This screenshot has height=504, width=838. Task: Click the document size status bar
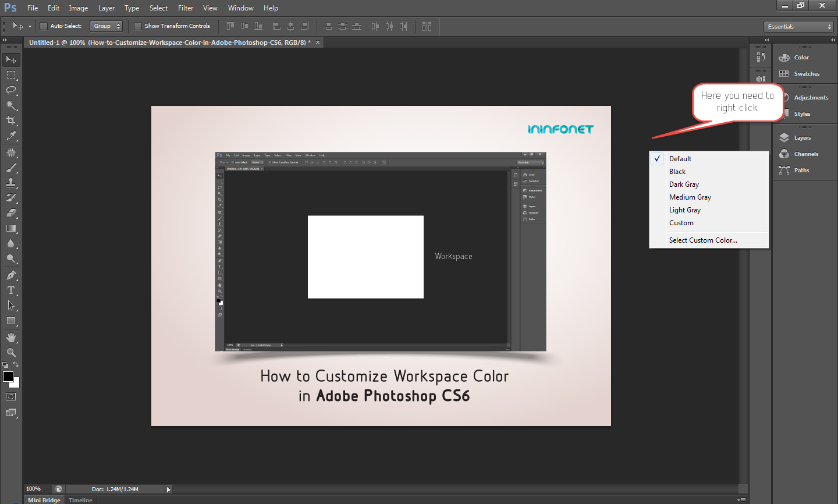116,489
